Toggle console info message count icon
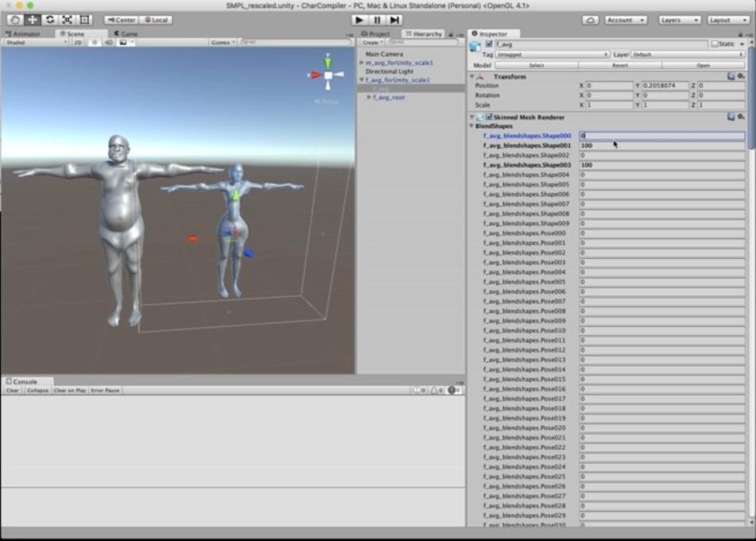 (x=419, y=390)
